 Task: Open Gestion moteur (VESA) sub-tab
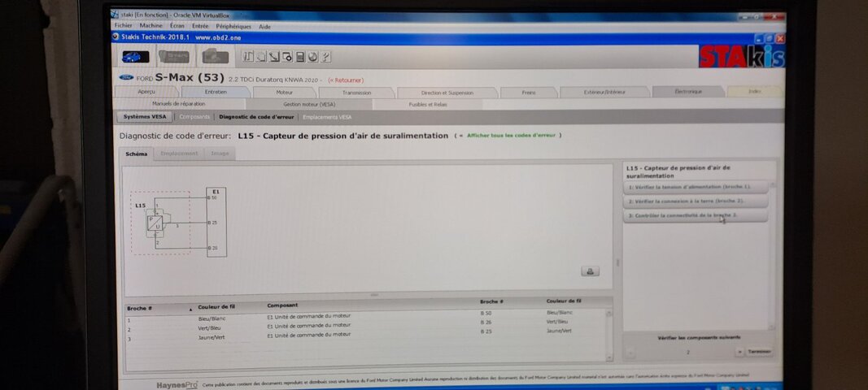coord(309,104)
